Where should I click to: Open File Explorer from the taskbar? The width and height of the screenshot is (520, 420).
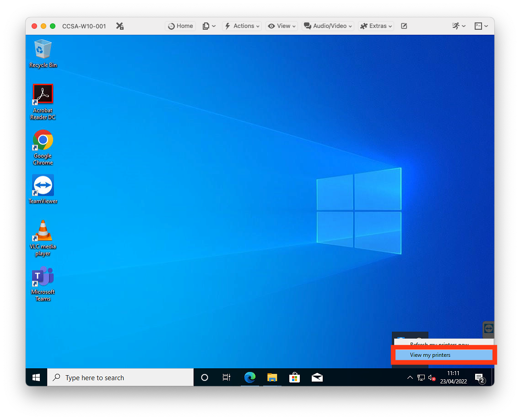272,377
